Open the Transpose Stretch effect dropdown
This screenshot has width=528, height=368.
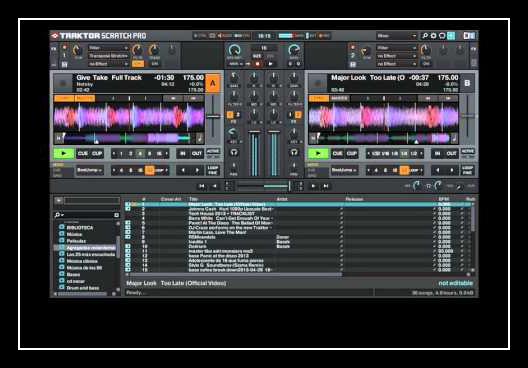click(108, 56)
